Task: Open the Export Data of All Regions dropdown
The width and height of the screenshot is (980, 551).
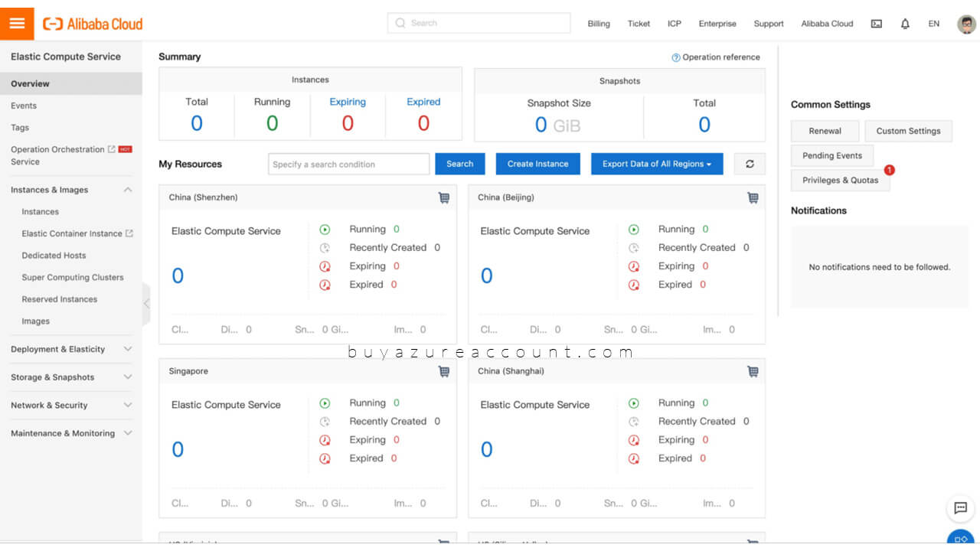Action: coord(657,164)
